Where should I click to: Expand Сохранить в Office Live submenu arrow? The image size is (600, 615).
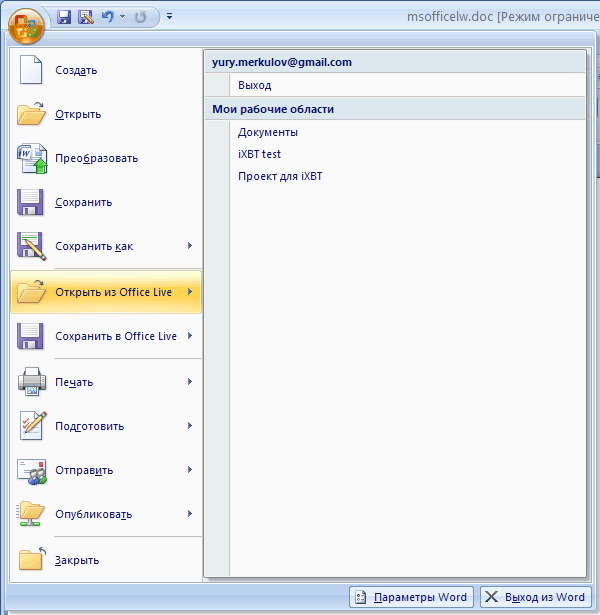[190, 335]
